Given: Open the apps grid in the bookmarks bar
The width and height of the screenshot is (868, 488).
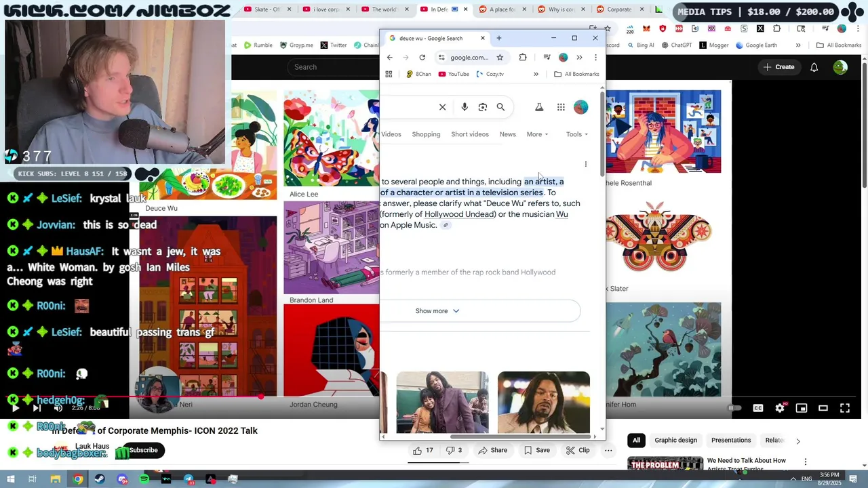Looking at the screenshot, I should (x=389, y=74).
